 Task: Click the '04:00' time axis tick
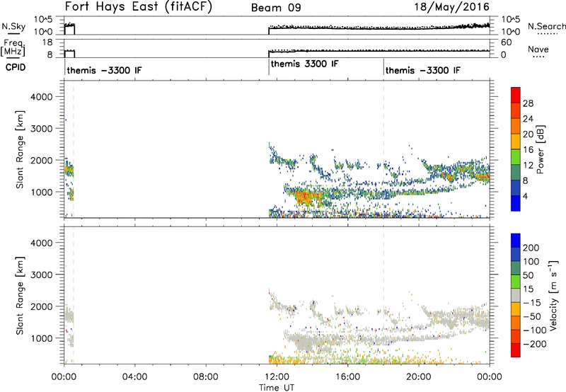pyautogui.click(x=134, y=377)
